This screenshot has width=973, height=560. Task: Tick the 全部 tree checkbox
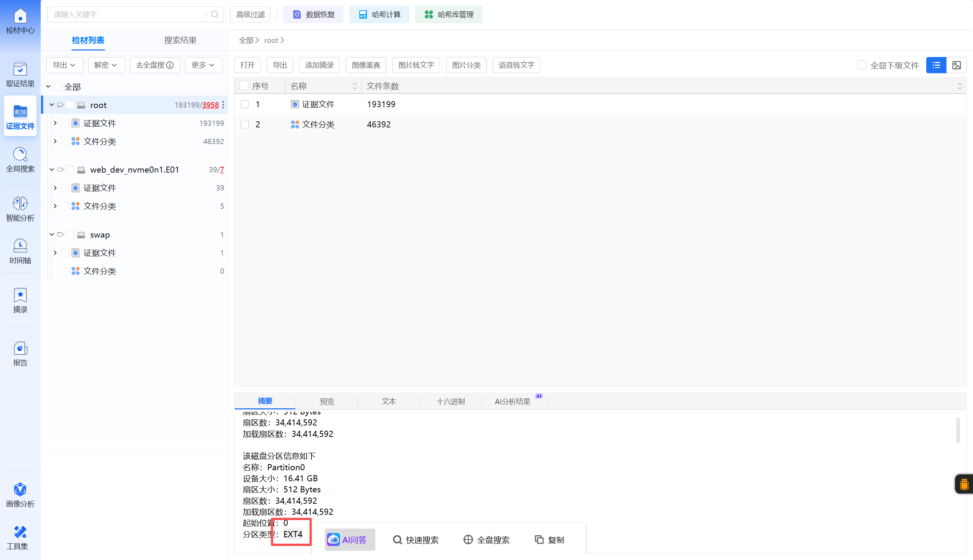coord(58,87)
